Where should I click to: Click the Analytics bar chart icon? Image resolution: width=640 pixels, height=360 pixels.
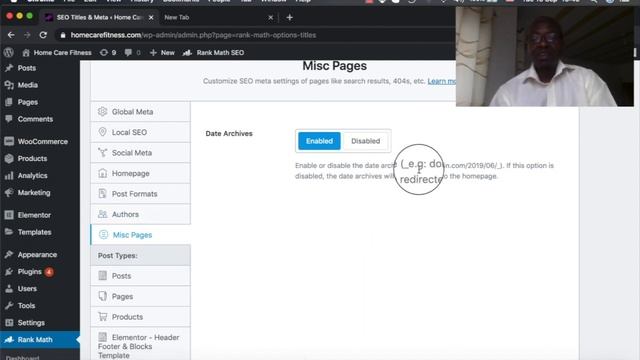(x=9, y=176)
